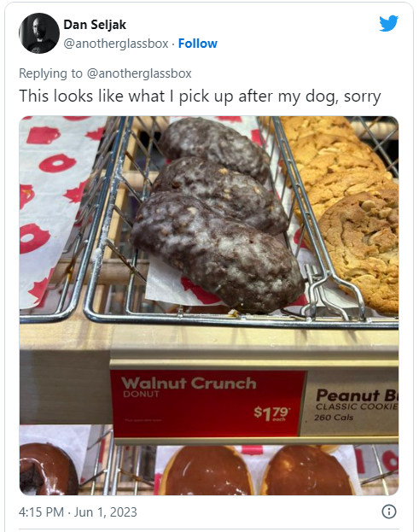This screenshot has height=532, width=419.
Task: Click the red Walnut Crunch label in photo
Action: [x=208, y=403]
